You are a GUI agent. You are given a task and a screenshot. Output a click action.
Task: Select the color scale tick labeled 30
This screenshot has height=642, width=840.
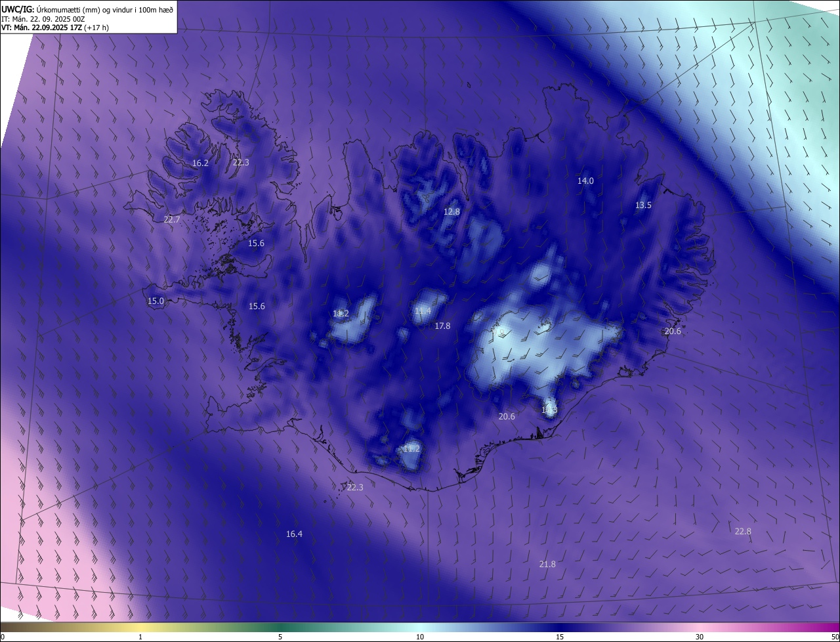[x=700, y=637]
